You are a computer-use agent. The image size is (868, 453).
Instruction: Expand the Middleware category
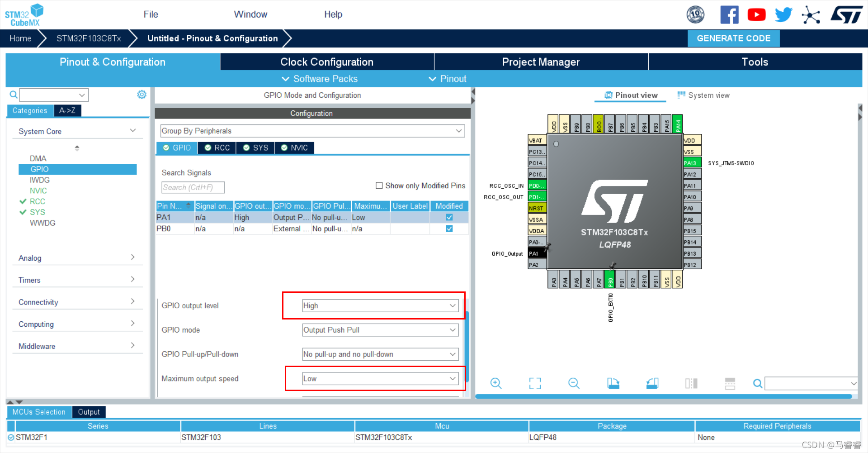(77, 346)
